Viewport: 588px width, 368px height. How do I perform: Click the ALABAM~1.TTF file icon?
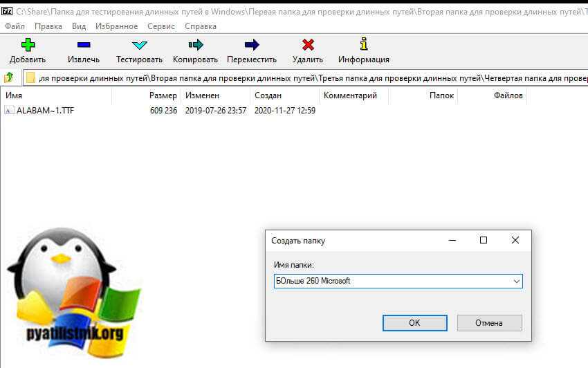point(9,111)
